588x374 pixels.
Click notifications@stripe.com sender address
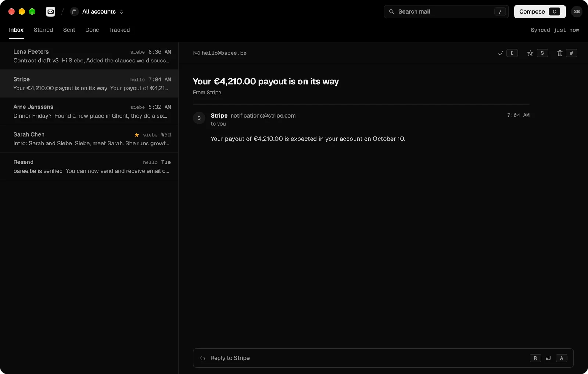263,115
